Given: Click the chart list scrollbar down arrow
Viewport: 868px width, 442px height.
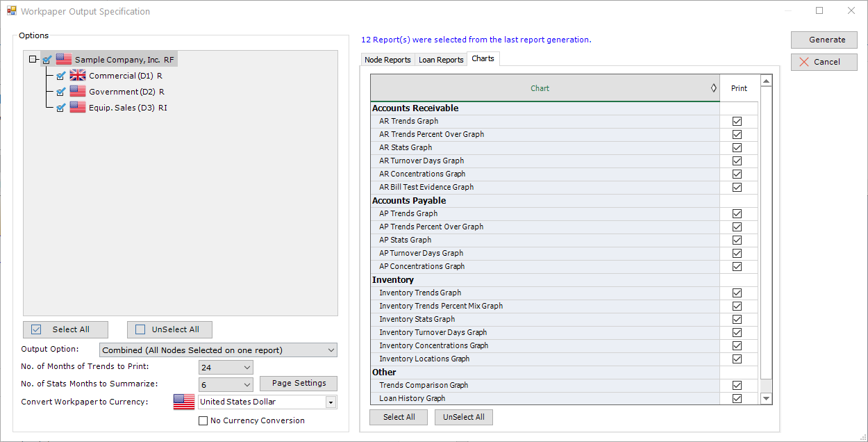Looking at the screenshot, I should coord(767,398).
